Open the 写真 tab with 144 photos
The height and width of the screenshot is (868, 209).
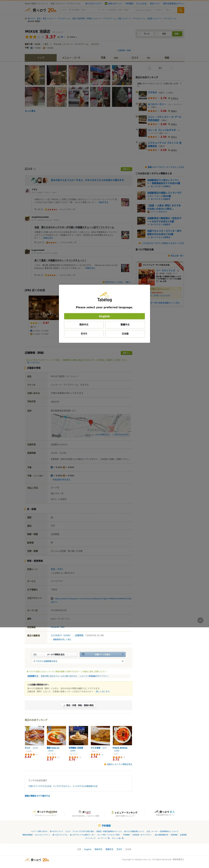[x=104, y=58]
